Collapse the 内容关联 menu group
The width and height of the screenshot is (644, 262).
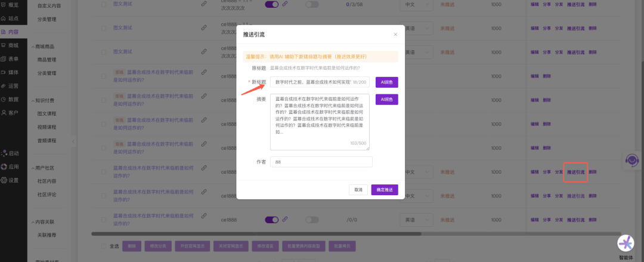(x=43, y=221)
